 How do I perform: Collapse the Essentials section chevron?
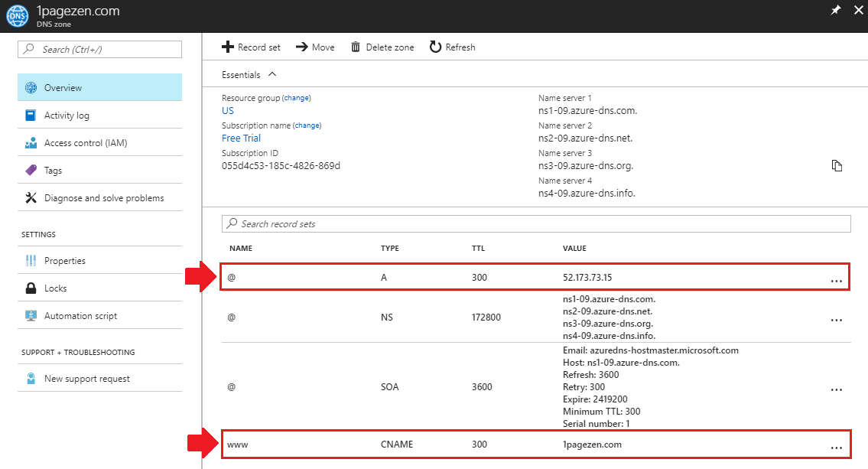click(271, 74)
